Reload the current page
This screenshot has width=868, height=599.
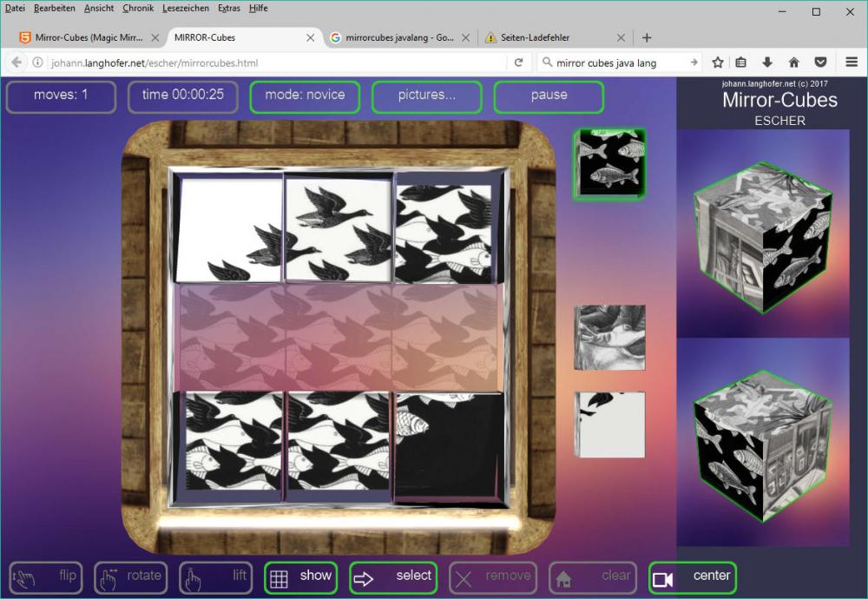(x=519, y=63)
